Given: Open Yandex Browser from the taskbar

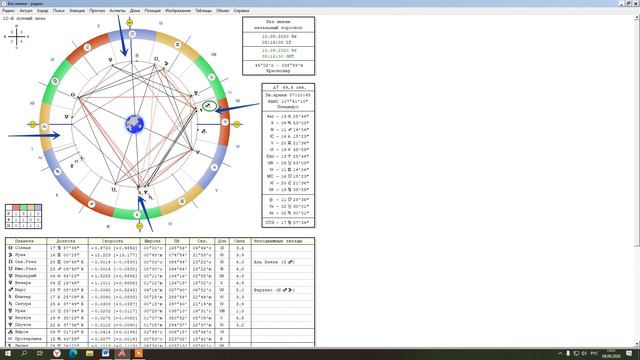Looking at the screenshot, I should point(57,353).
